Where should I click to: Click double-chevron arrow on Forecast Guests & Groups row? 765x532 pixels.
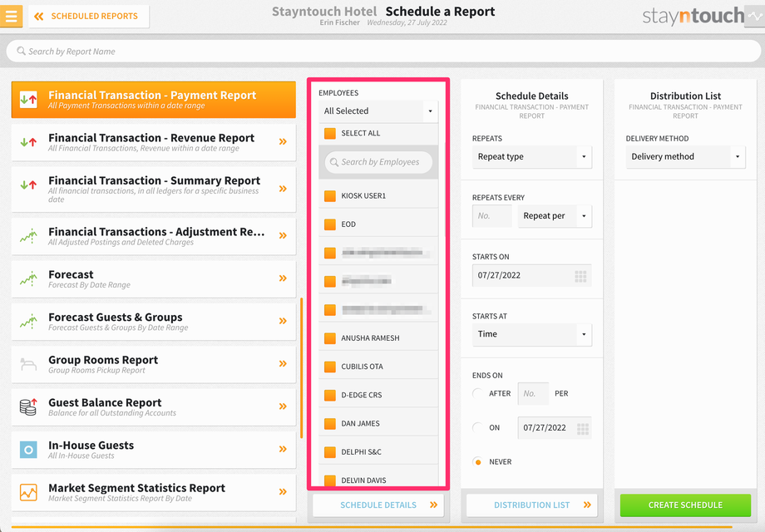click(283, 321)
